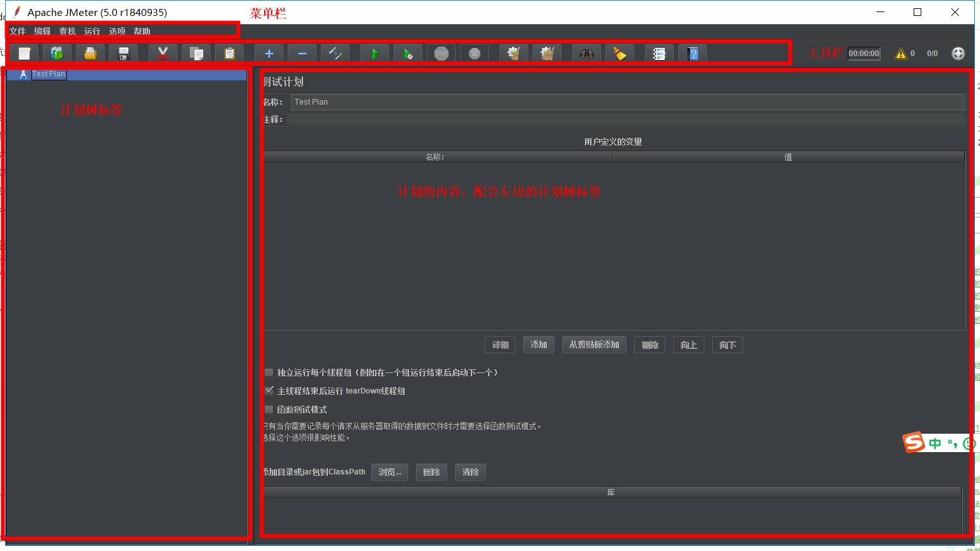Click the Sogou input method S icon
The image size is (980, 551).
[914, 442]
